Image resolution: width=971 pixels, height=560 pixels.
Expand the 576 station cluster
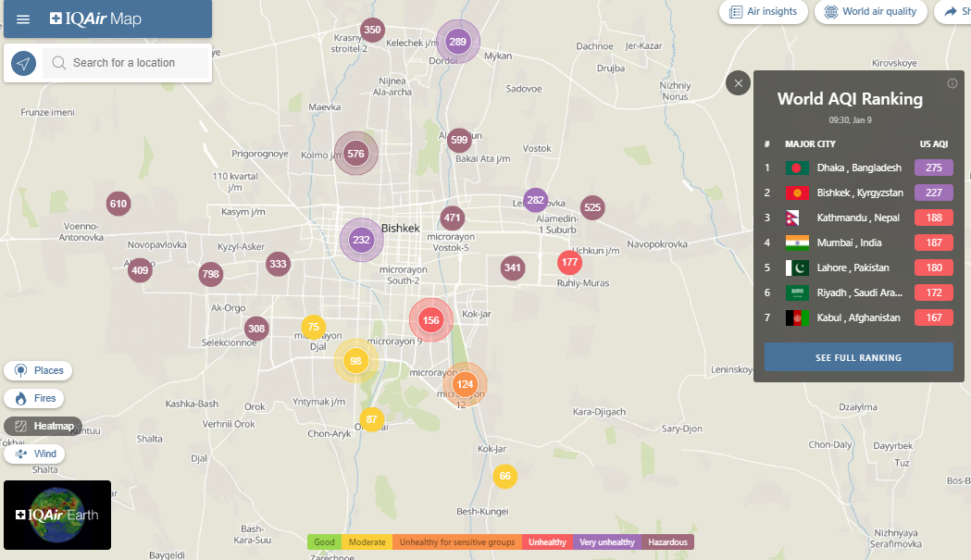(x=356, y=154)
